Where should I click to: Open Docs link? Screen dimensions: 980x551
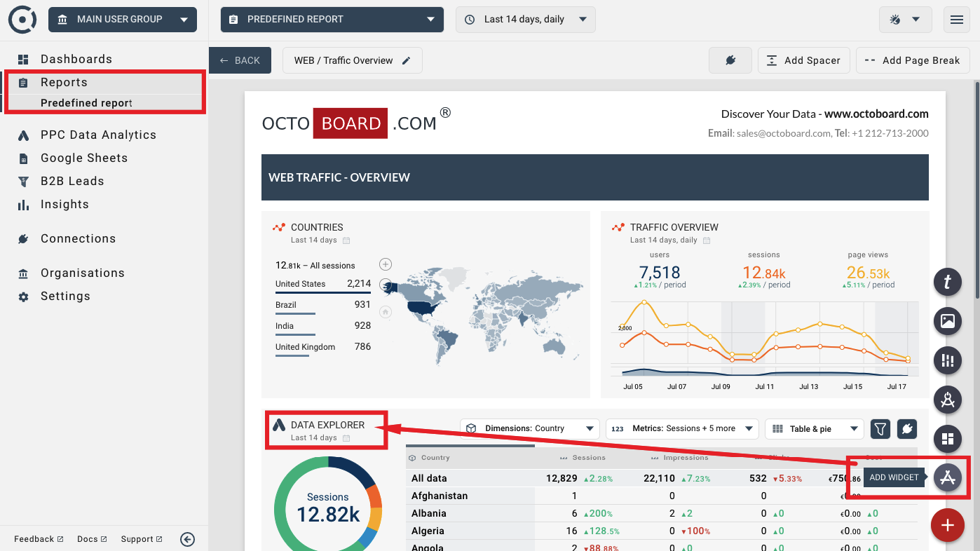92,539
